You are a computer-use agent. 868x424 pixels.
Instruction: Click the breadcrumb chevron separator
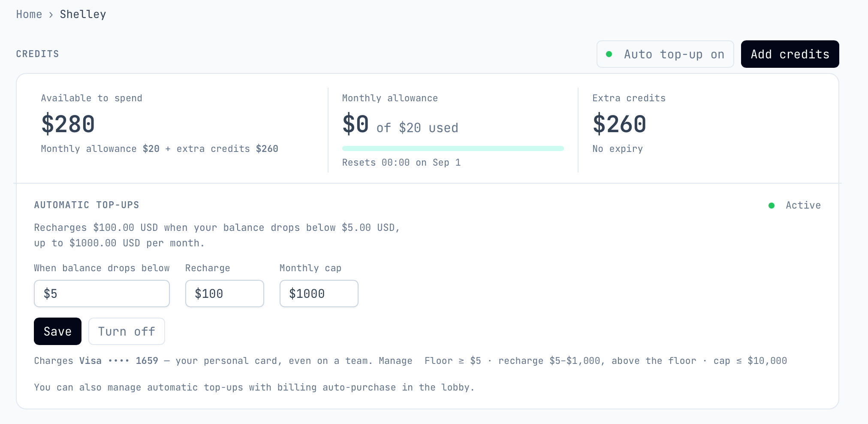[x=51, y=15]
